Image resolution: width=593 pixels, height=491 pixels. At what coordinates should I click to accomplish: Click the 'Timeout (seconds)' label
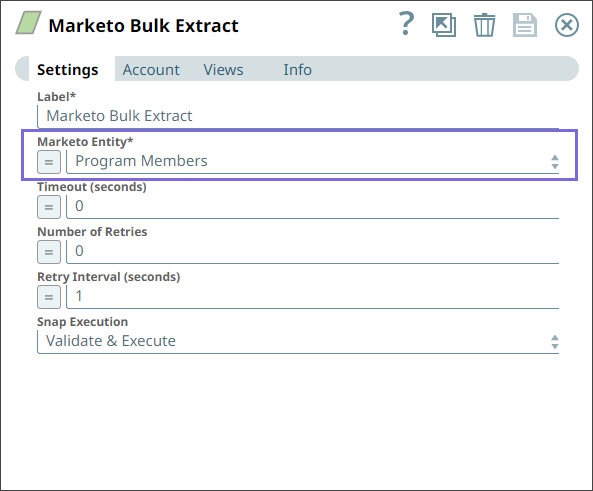point(92,186)
